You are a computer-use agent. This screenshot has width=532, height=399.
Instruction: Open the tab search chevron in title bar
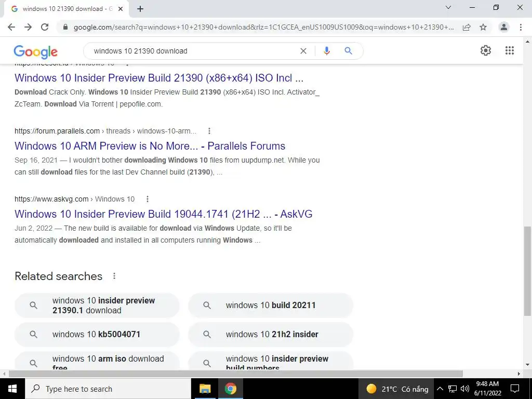coord(448,7)
